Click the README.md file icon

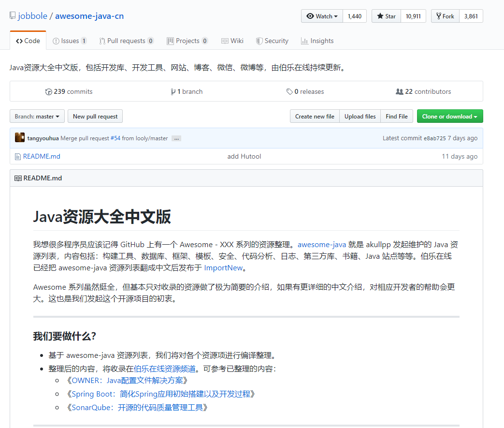point(18,157)
